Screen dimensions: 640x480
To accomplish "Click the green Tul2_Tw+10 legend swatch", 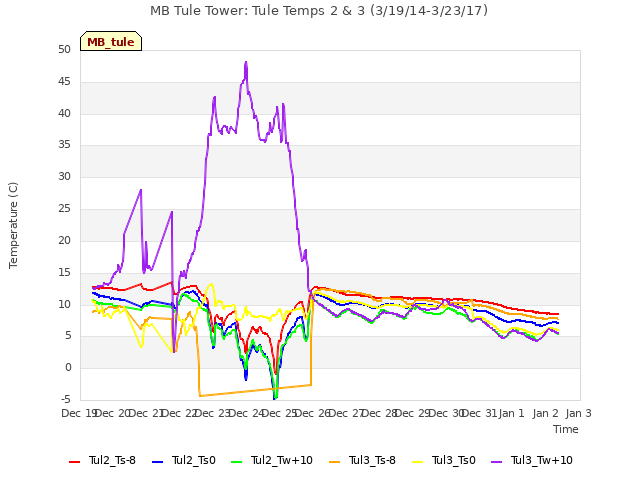I will [237, 462].
